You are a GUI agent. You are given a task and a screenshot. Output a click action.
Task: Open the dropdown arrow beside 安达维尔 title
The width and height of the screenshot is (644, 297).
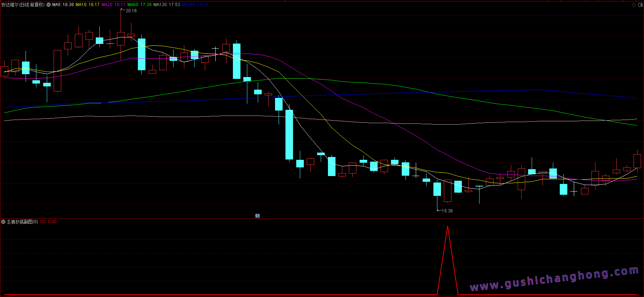[49, 5]
